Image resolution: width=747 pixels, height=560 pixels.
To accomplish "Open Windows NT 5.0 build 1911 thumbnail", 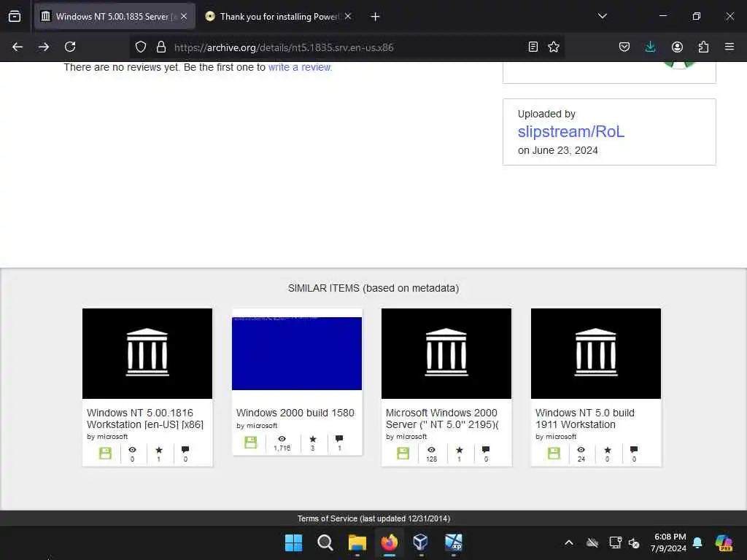I will tap(596, 354).
